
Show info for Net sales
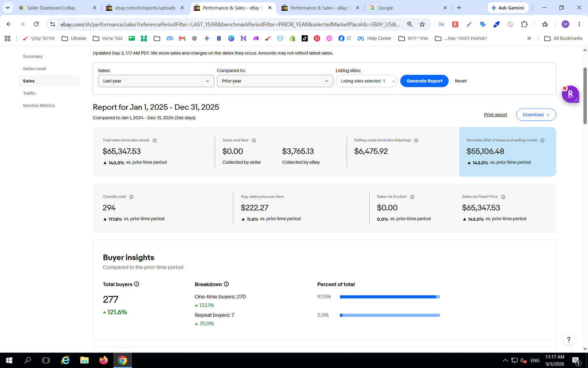coord(542,140)
